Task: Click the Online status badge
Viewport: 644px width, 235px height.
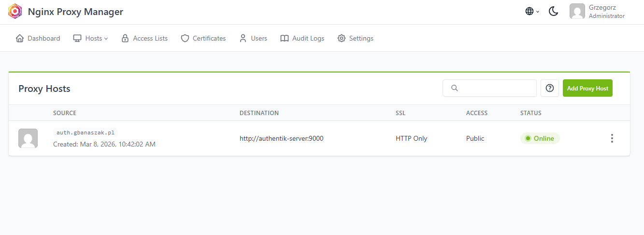Action: point(540,138)
